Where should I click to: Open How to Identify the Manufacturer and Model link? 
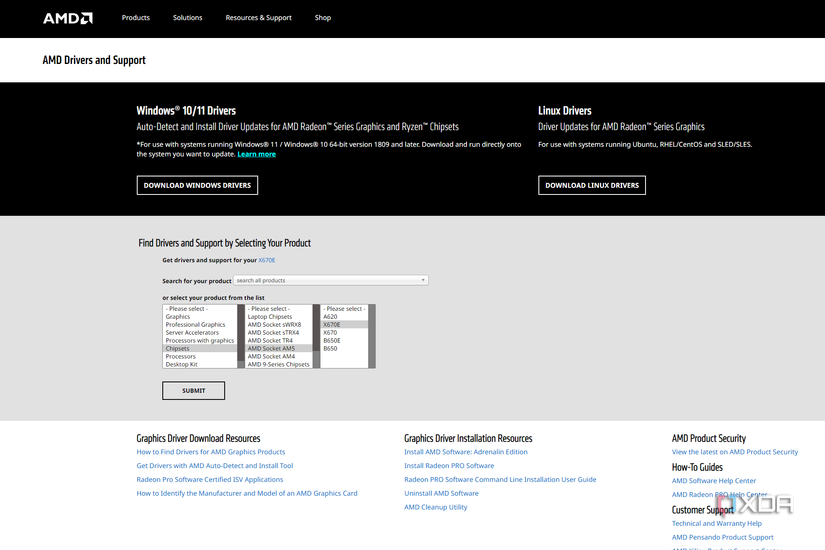[247, 493]
